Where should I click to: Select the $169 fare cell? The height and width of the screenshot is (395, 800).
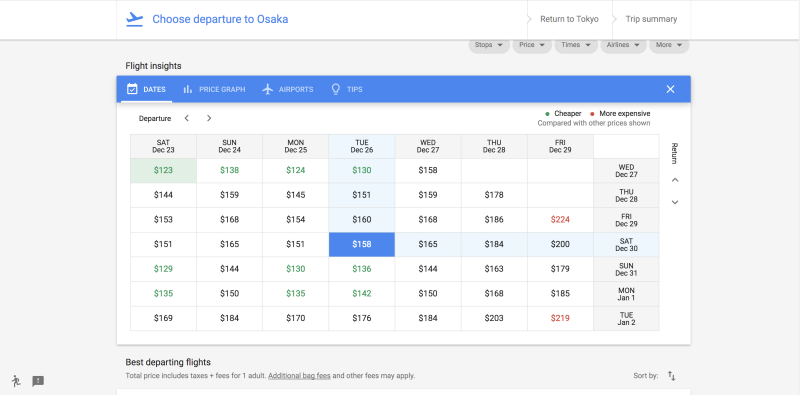point(163,318)
